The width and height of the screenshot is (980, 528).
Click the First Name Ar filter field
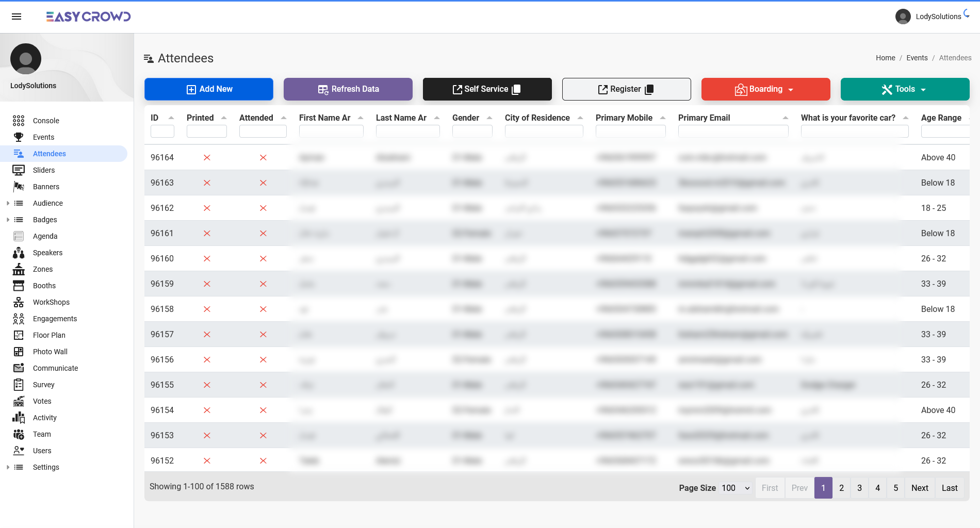(x=331, y=131)
